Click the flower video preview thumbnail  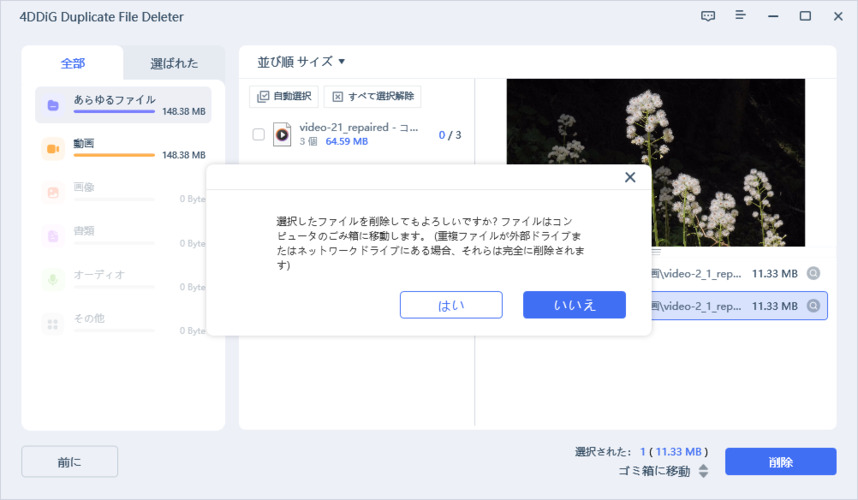pyautogui.click(x=656, y=162)
